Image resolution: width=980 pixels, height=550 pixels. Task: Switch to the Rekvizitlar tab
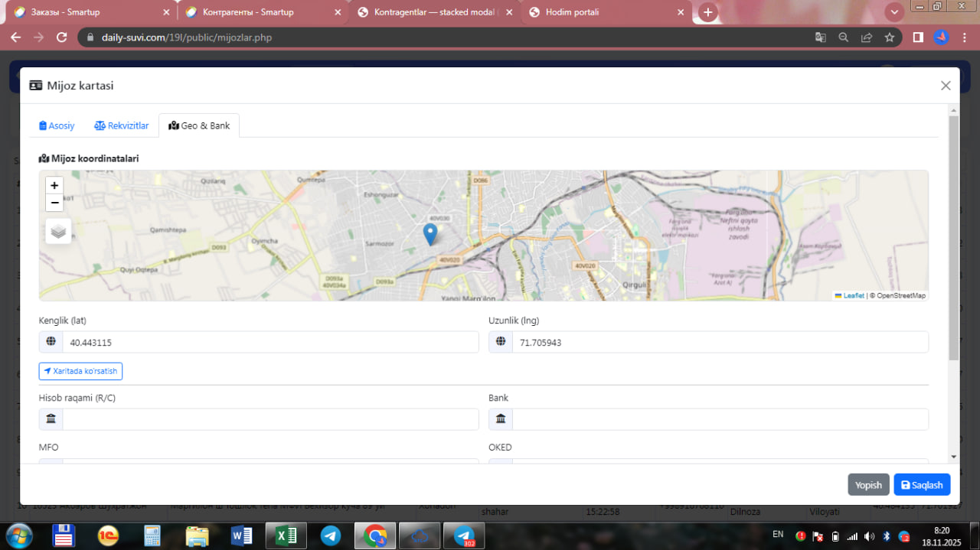(x=122, y=125)
